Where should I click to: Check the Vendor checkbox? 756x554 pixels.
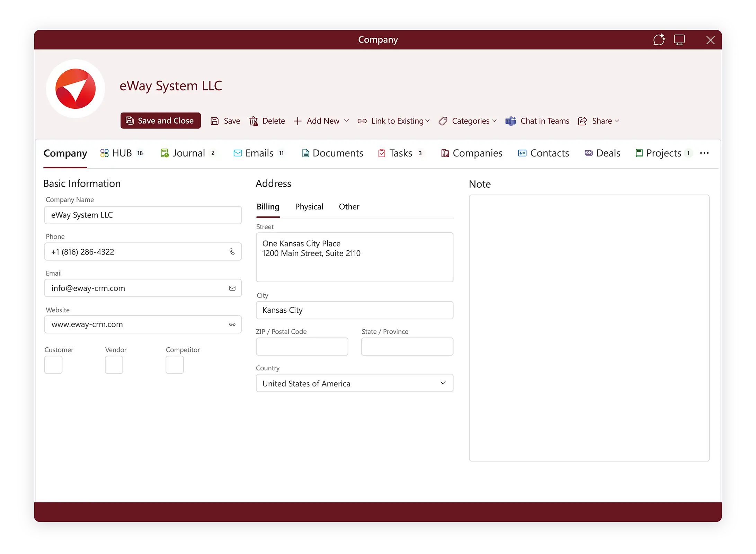tap(114, 364)
